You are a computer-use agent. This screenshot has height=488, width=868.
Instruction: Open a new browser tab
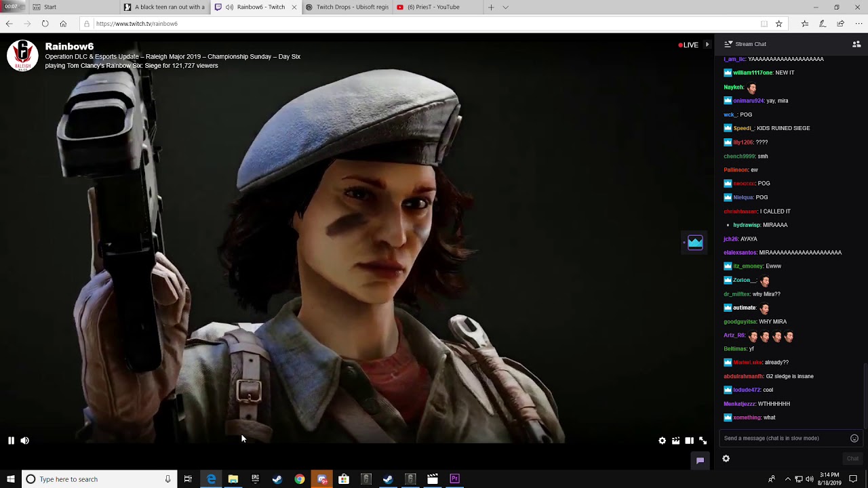[x=491, y=7]
